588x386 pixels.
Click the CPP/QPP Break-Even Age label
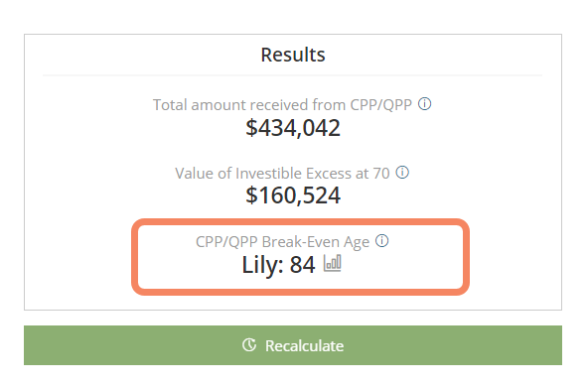click(x=282, y=242)
